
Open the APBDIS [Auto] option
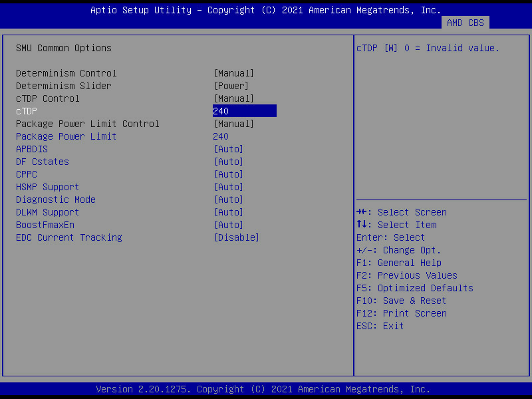(228, 149)
